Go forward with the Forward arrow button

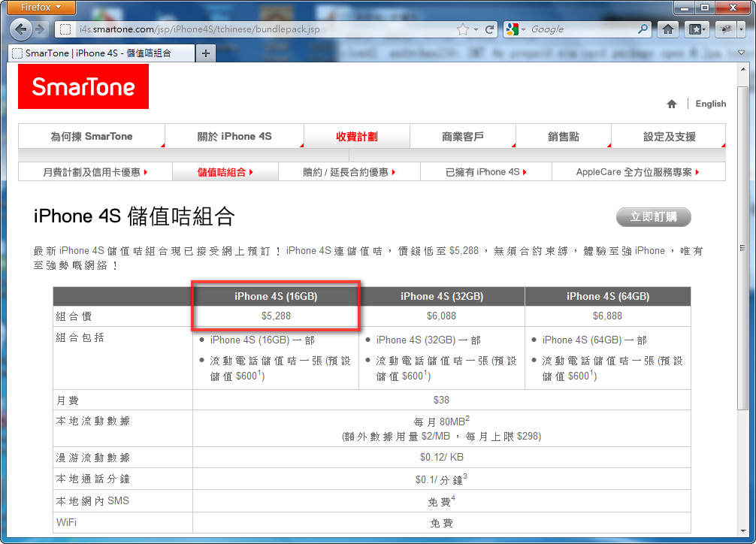tap(41, 29)
